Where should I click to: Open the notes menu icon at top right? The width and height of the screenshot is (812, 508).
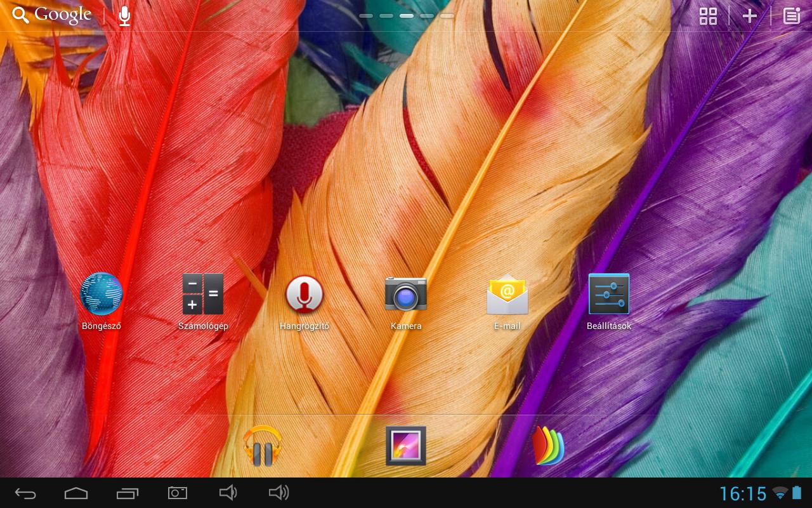click(792, 16)
